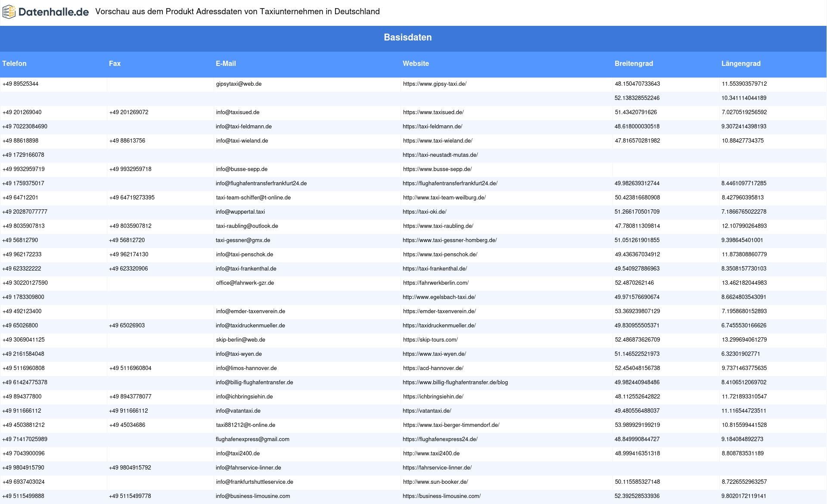Click phone number +49 2161584048
This screenshot has height=504, width=827.
pos(23,354)
